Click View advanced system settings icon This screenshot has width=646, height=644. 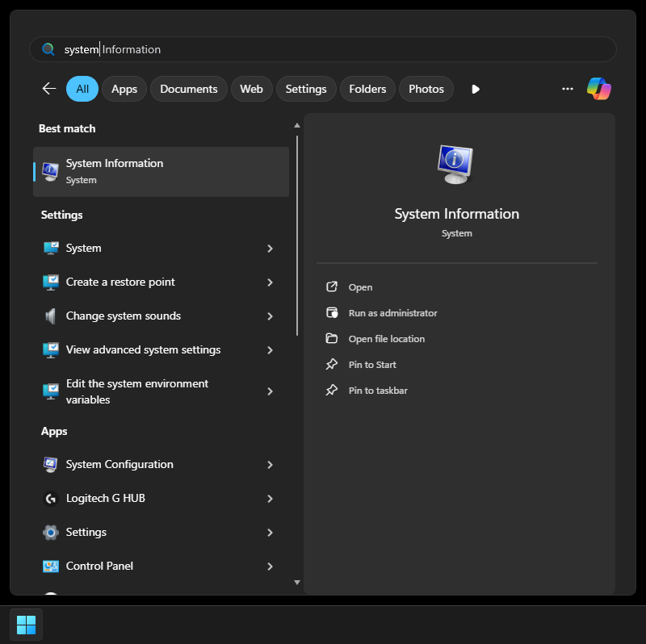coord(51,350)
